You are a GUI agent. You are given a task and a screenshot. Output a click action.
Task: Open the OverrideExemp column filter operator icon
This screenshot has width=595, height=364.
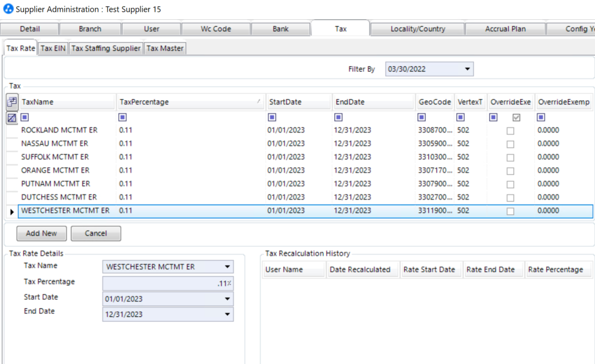(541, 117)
